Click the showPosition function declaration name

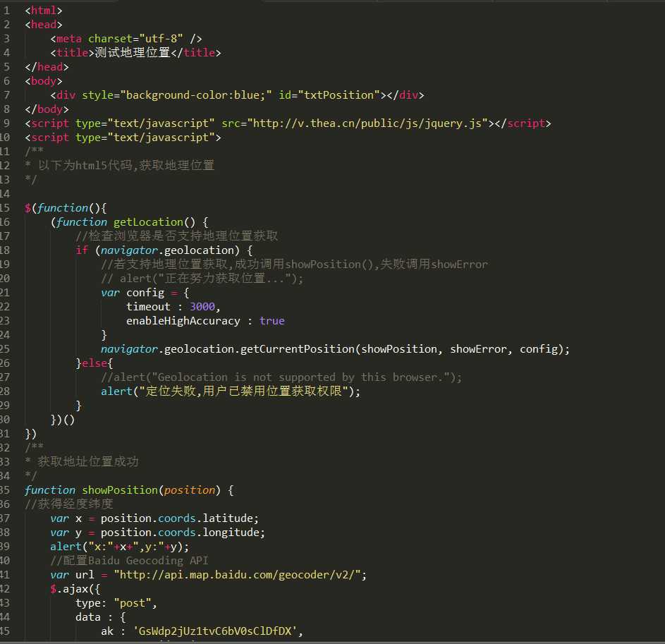coord(120,490)
